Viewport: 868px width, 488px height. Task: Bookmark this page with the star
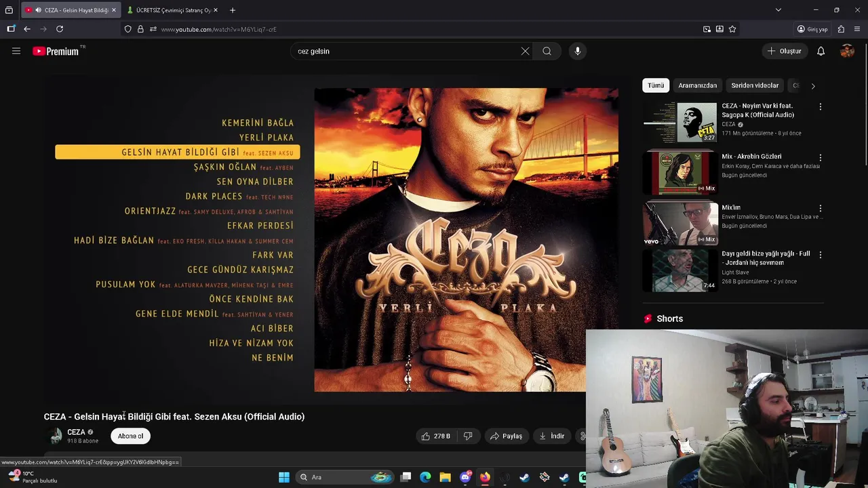[732, 29]
